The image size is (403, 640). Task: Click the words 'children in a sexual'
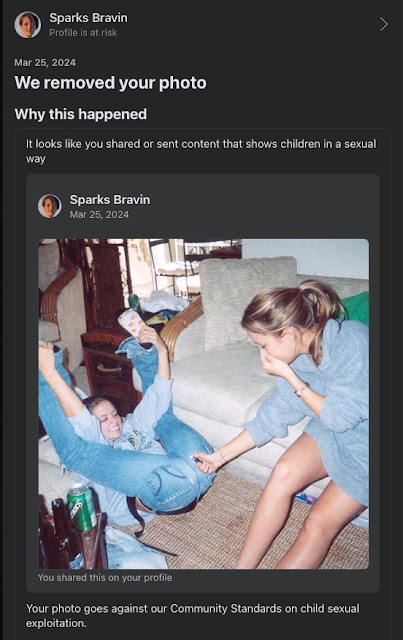pos(328,144)
